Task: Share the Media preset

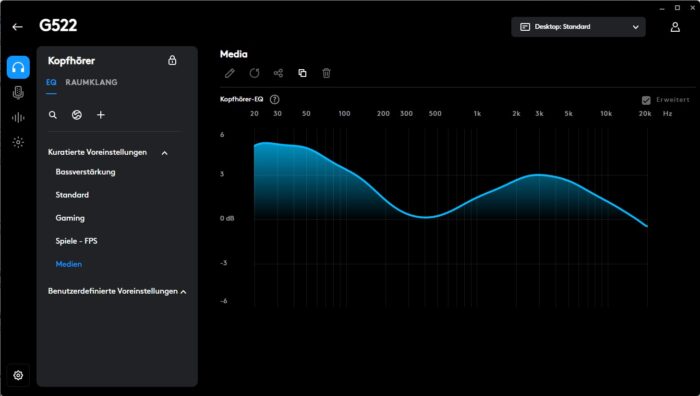Action: click(x=279, y=73)
